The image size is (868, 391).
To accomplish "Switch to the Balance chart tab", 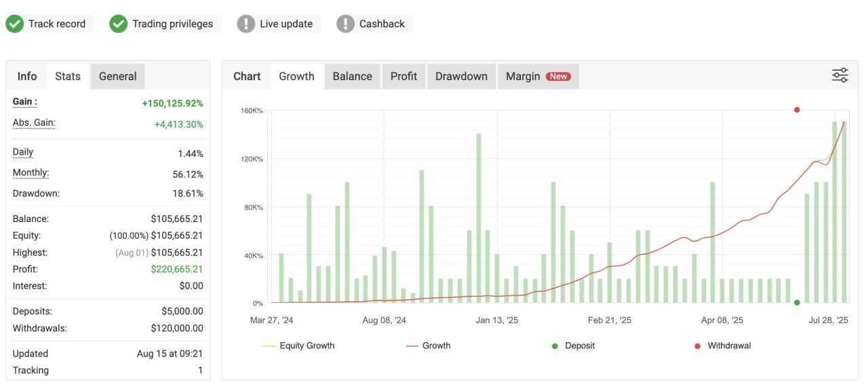I will [353, 76].
